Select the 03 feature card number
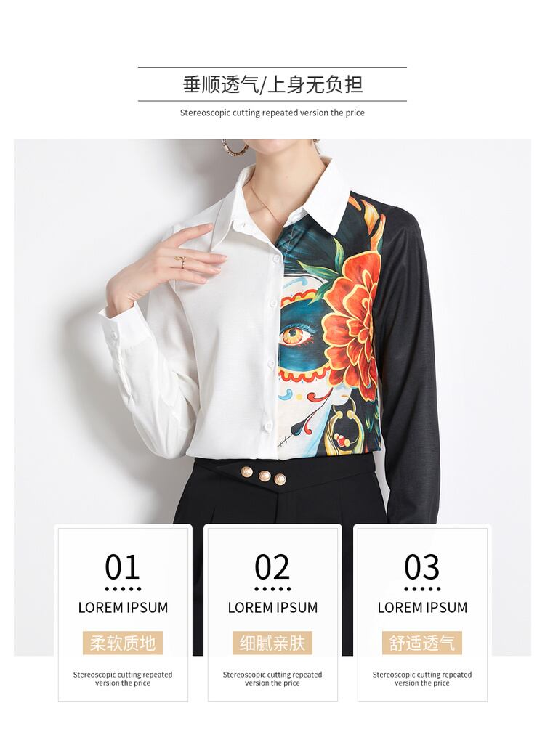This screenshot has width=545, height=756. click(422, 566)
